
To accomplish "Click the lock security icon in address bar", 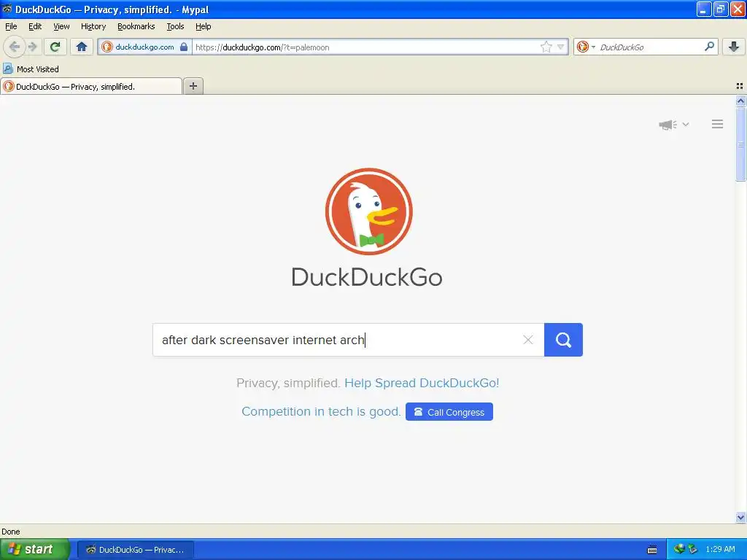I will (184, 47).
